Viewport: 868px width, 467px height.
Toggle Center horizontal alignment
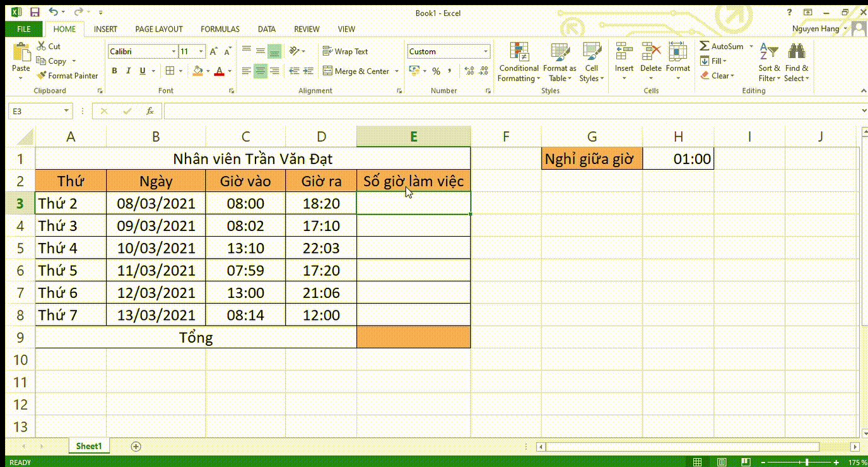(x=260, y=71)
